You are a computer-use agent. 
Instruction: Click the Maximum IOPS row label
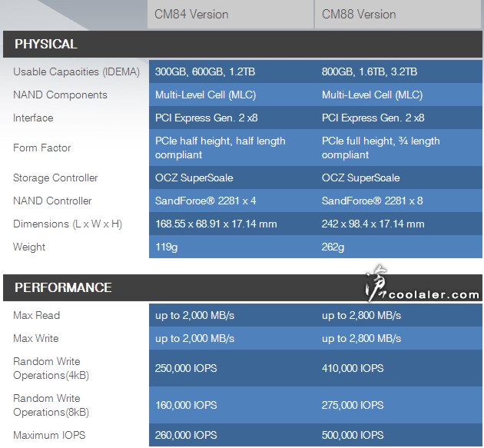[49, 435]
